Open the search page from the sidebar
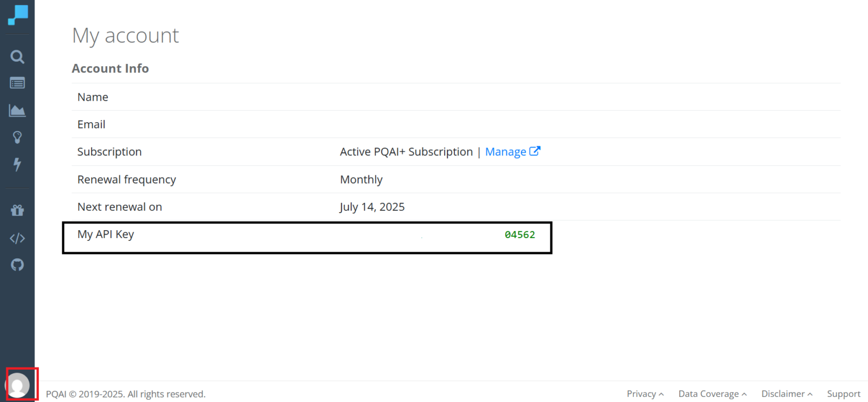Viewport: 868px width, 402px height. pos(18,57)
